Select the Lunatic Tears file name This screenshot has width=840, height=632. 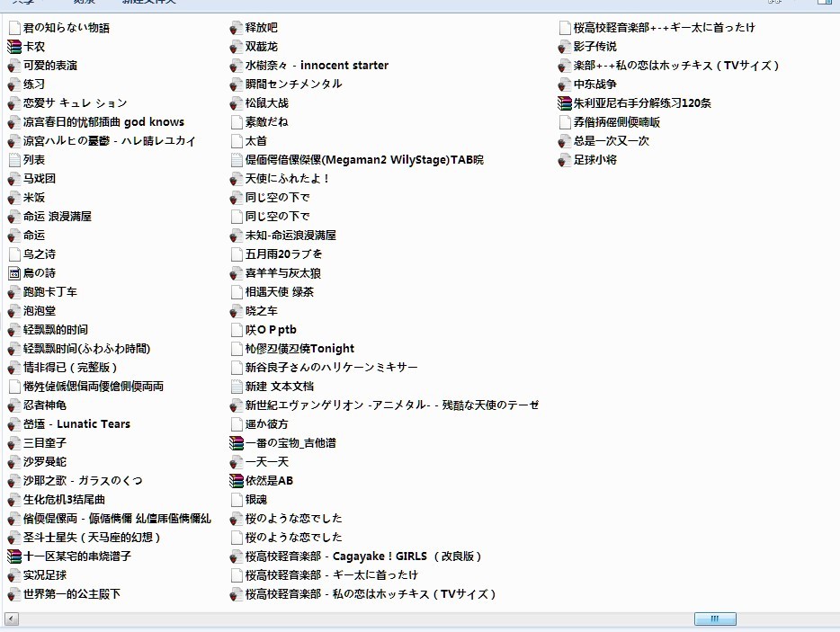pyautogui.click(x=76, y=424)
